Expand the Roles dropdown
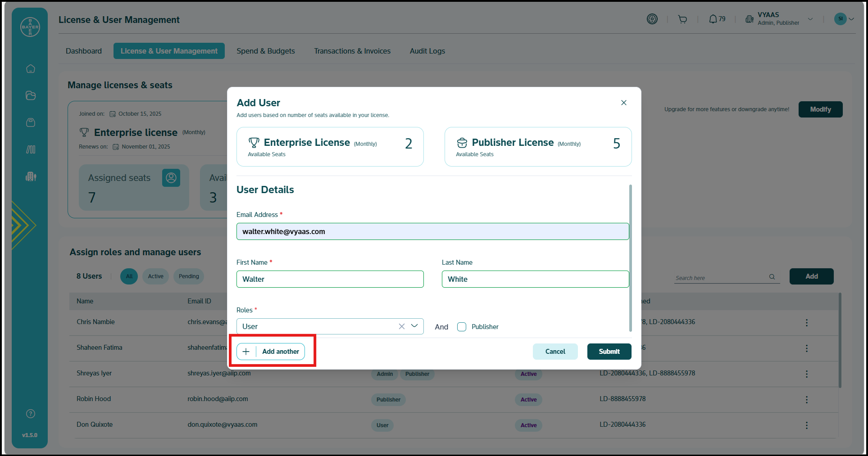This screenshot has width=868, height=456. 414,326
